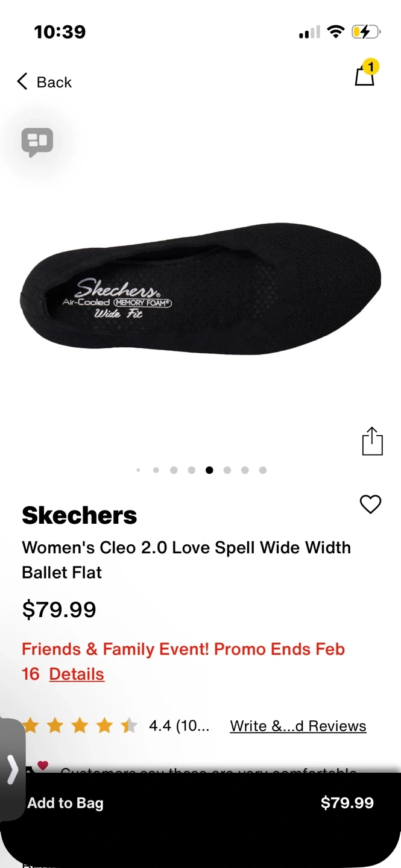Check battery charging status icon
The height and width of the screenshot is (868, 401).
365,32
